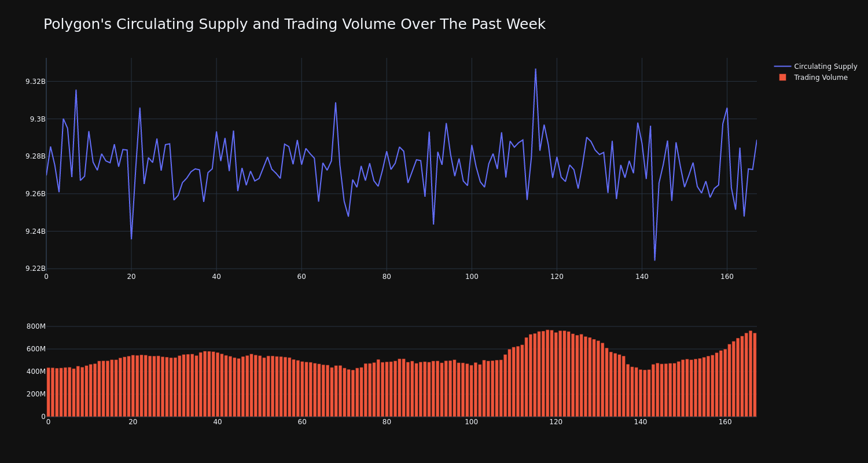Click the 140 tick on supply chart x-axis
The width and height of the screenshot is (868, 463).
pyautogui.click(x=642, y=277)
